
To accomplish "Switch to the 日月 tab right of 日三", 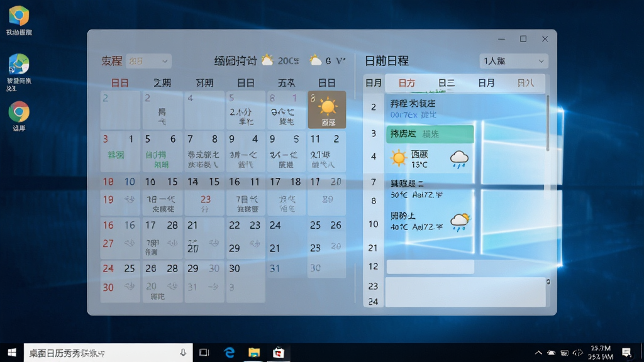I will pos(486,84).
